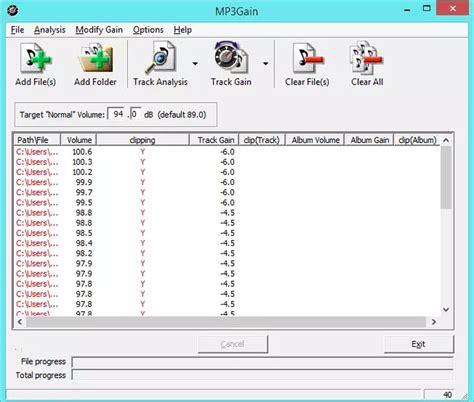Viewport: 474px width, 402px height.
Task: Sort by the Album Volume column header
Action: click(315, 140)
